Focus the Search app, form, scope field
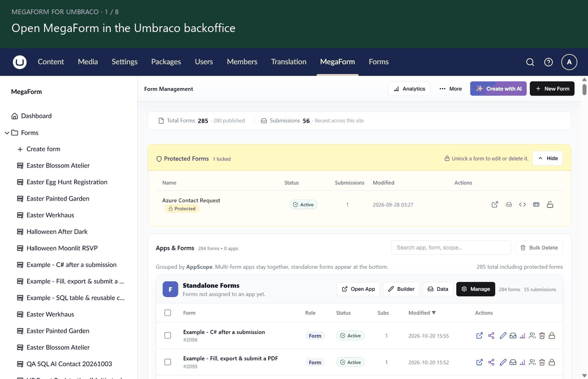The image size is (588, 379). point(451,248)
